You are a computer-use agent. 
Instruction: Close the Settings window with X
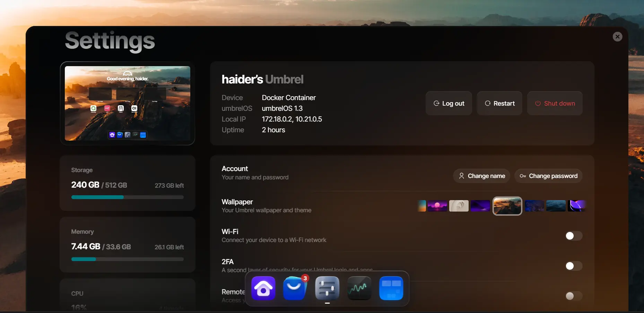coord(617,37)
